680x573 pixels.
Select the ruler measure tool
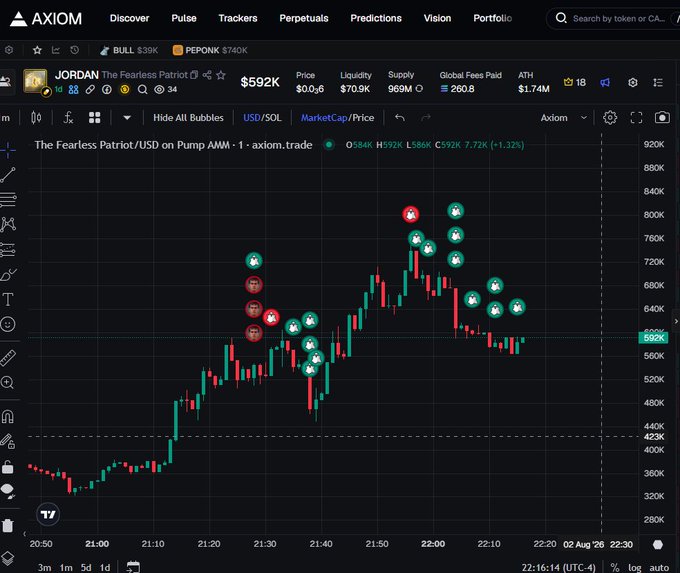(x=8, y=358)
